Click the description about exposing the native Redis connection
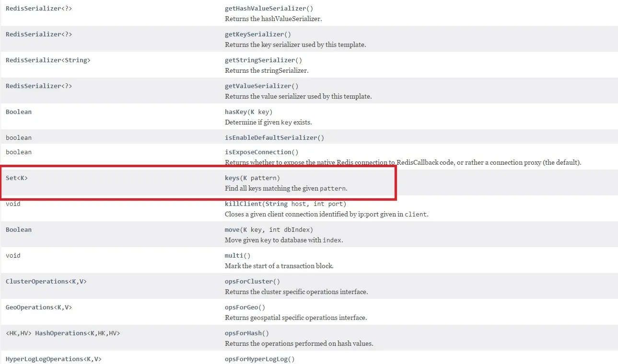 point(403,163)
